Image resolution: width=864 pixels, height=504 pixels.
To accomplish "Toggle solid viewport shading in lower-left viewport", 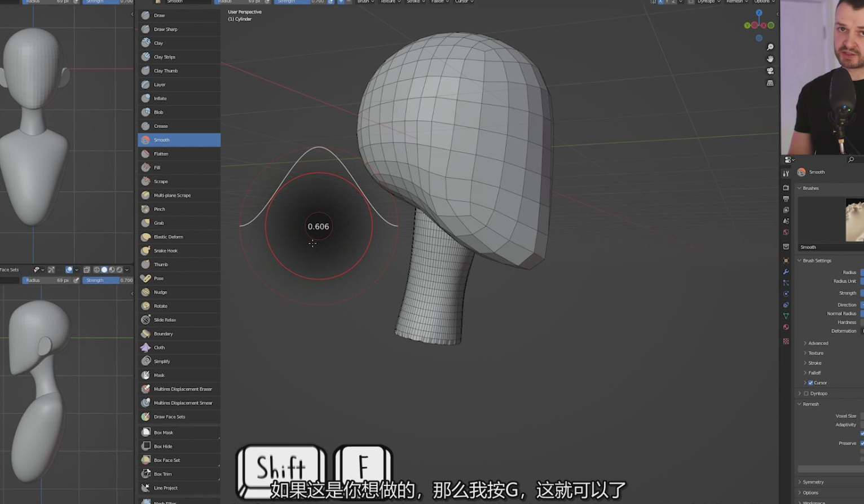I will 104,270.
